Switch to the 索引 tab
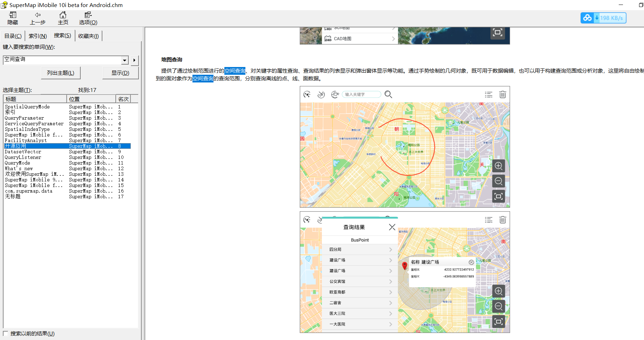 pos(38,36)
